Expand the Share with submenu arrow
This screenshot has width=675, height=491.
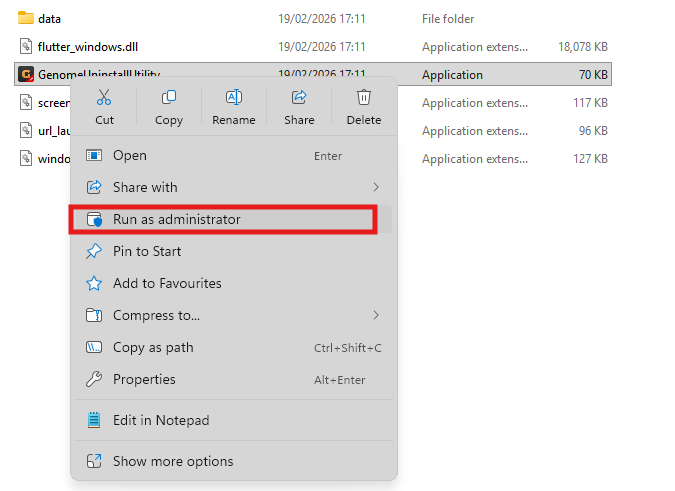tap(376, 187)
